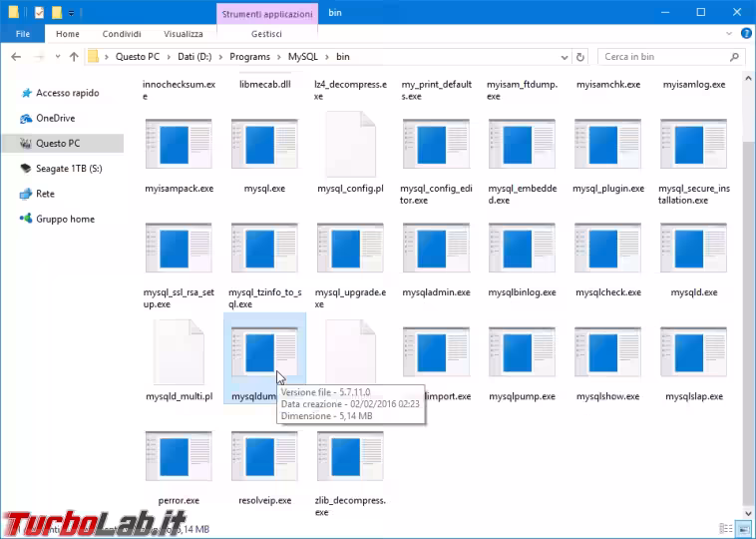Select the mysqlpump.exe icon
The height and width of the screenshot is (539, 756).
coord(523,352)
